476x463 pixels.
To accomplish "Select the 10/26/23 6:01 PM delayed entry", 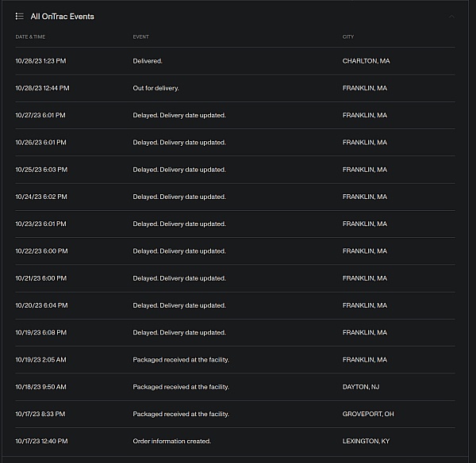I will (x=179, y=143).
